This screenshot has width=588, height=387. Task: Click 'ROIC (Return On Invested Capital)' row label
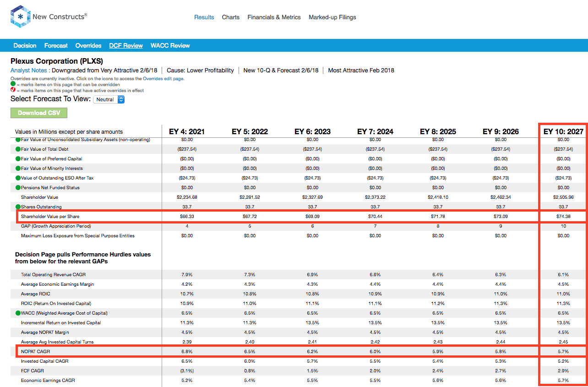tap(56, 303)
